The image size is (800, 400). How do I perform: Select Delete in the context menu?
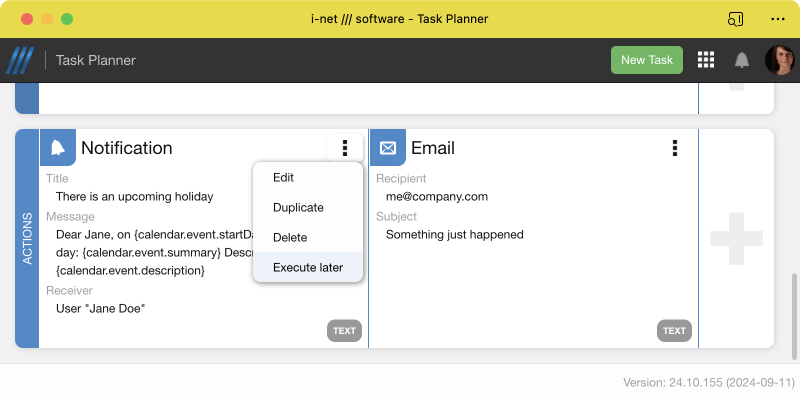(290, 237)
